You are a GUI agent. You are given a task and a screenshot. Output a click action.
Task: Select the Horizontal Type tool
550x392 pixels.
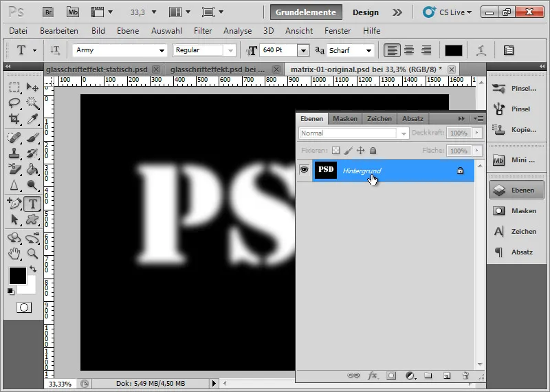(x=32, y=204)
